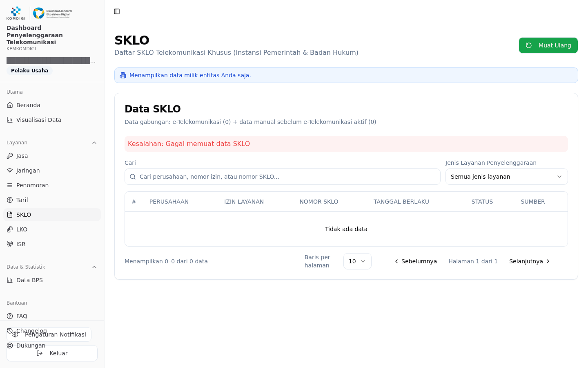
Task: Open Jenis Layanan Penyelenggaraan dropdown
Action: tap(506, 177)
